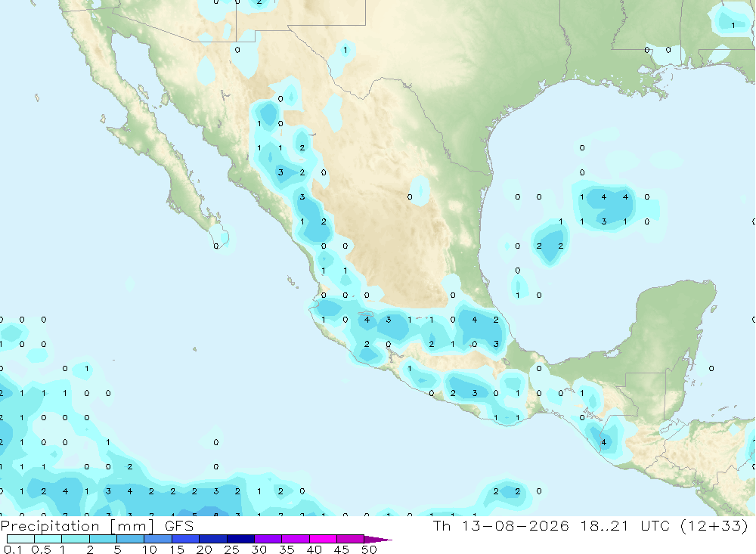Click the legend label "30"

click(x=259, y=549)
